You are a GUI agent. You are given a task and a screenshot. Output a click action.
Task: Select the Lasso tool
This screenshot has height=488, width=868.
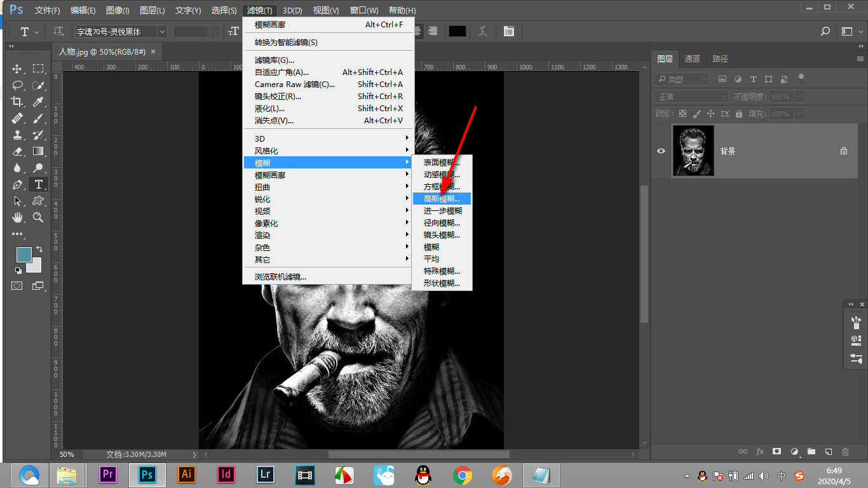coord(17,85)
